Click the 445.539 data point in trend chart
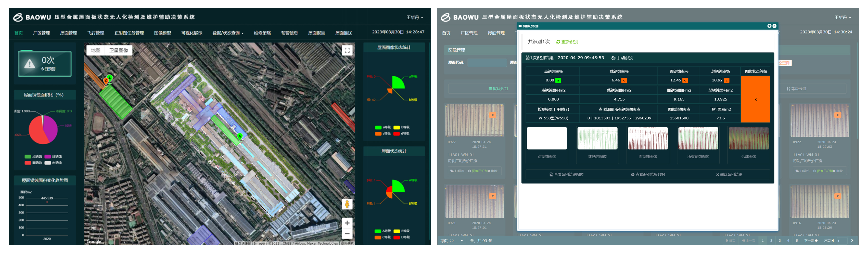The width and height of the screenshot is (868, 253). point(47,202)
